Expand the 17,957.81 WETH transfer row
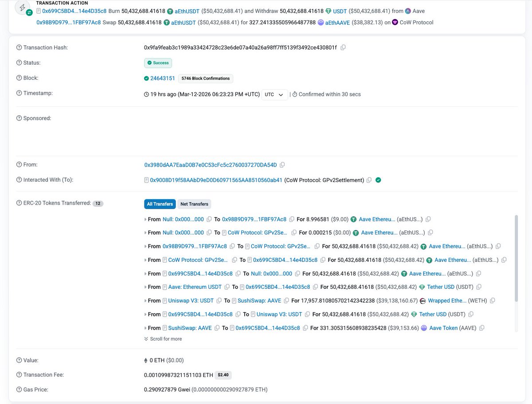The width and height of the screenshot is (532, 404). point(145,301)
